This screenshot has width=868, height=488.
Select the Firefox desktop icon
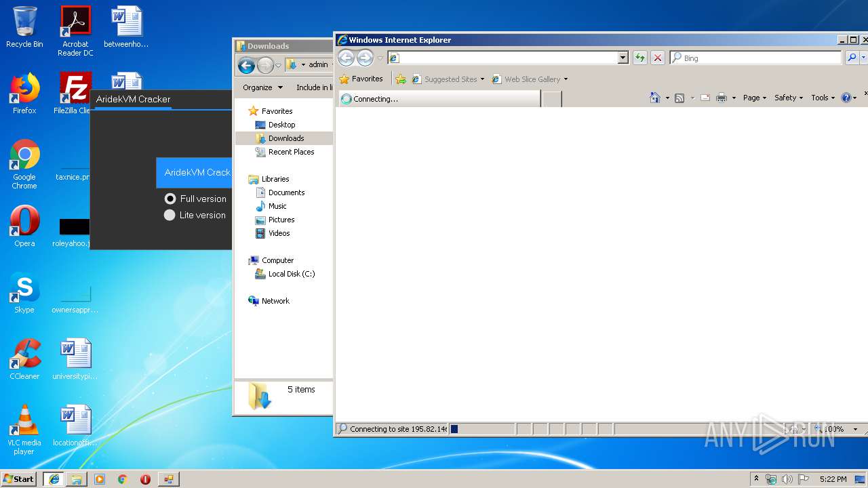[x=24, y=94]
